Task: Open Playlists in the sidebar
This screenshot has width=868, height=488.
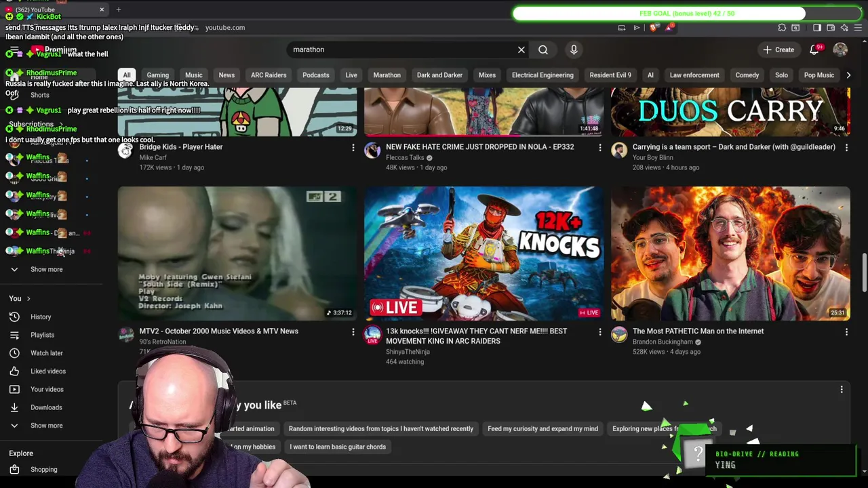Action: [x=42, y=335]
